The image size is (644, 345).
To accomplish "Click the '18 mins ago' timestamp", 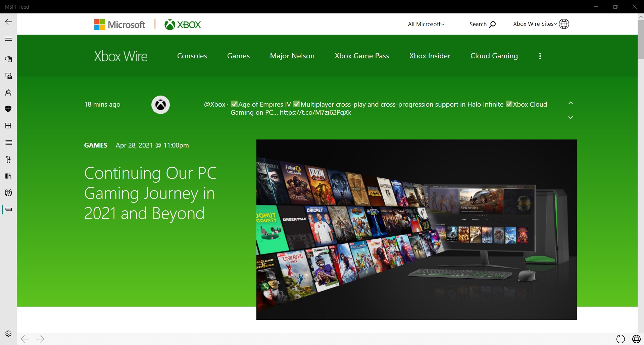I will (x=102, y=104).
